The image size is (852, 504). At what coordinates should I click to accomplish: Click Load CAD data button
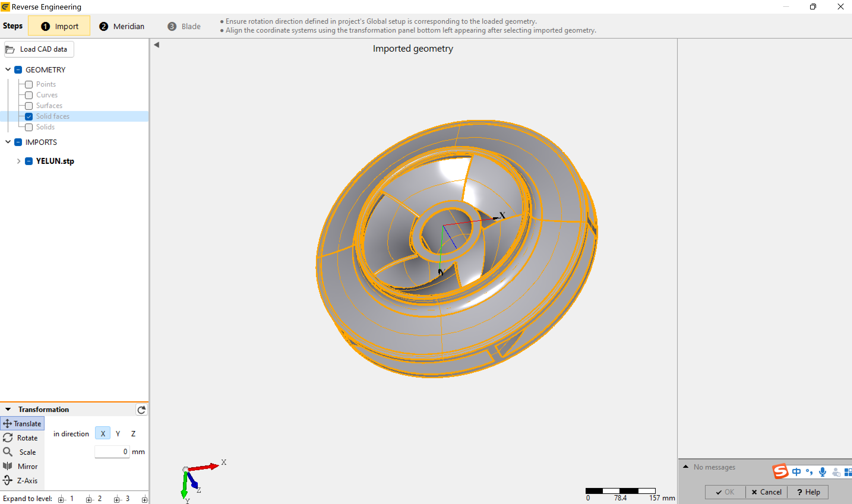[39, 49]
